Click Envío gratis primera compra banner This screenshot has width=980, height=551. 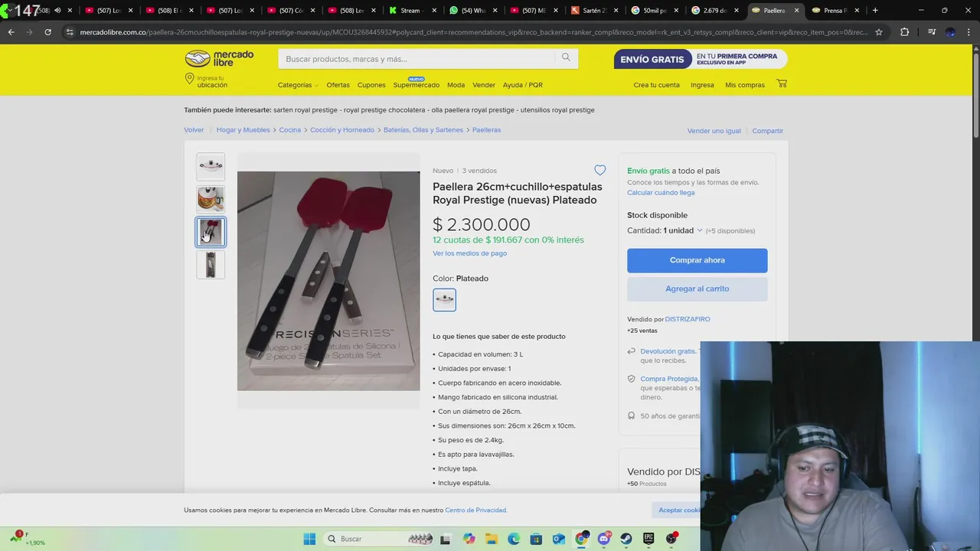pyautogui.click(x=700, y=59)
